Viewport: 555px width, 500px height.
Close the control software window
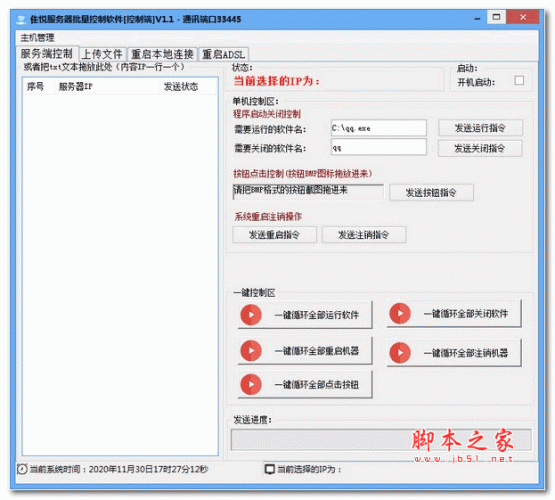point(523,17)
